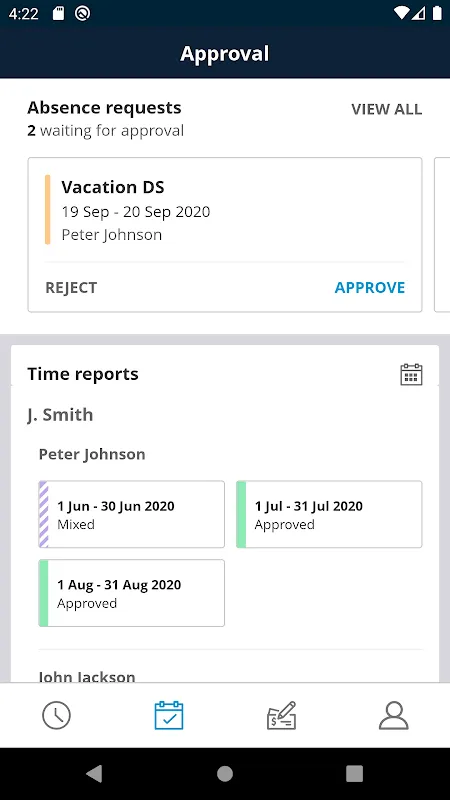Open the 1 Aug - 31 Aug 2020 approved report
The width and height of the screenshot is (450, 800).
click(x=132, y=593)
